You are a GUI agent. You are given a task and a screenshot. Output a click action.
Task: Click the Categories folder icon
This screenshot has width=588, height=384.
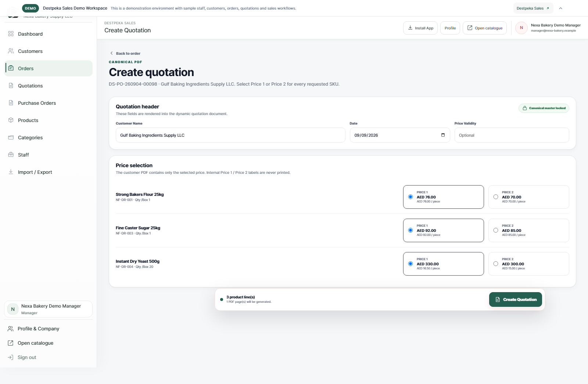tap(11, 137)
